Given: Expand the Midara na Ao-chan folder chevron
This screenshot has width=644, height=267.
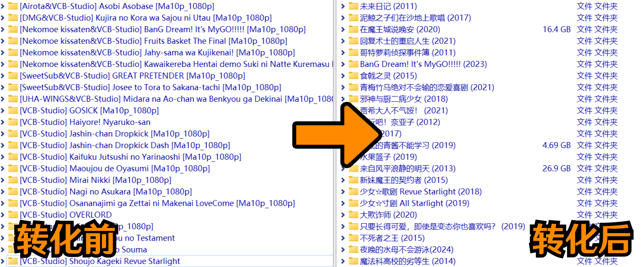Looking at the screenshot, I should tap(3, 99).
